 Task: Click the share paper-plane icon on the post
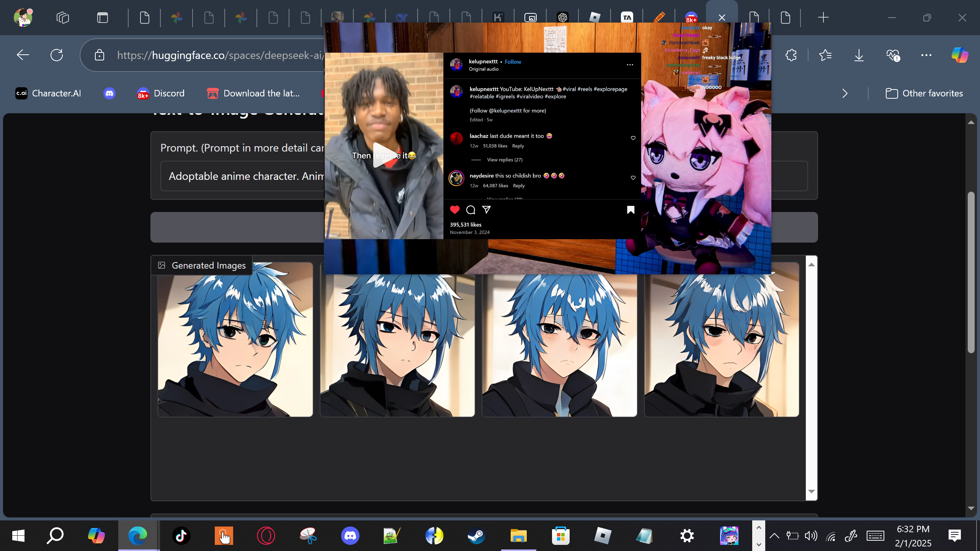pyautogui.click(x=486, y=210)
